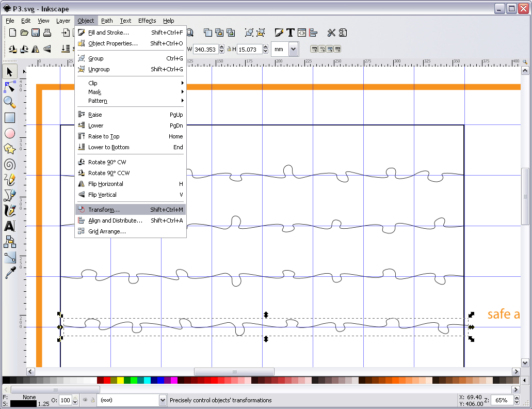The image size is (532, 409).
Task: Click the opacity O: input field
Action: tap(66, 400)
